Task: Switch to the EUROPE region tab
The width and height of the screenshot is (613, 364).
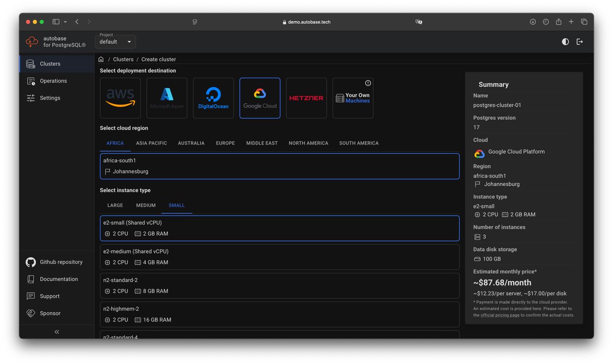Action: [225, 143]
